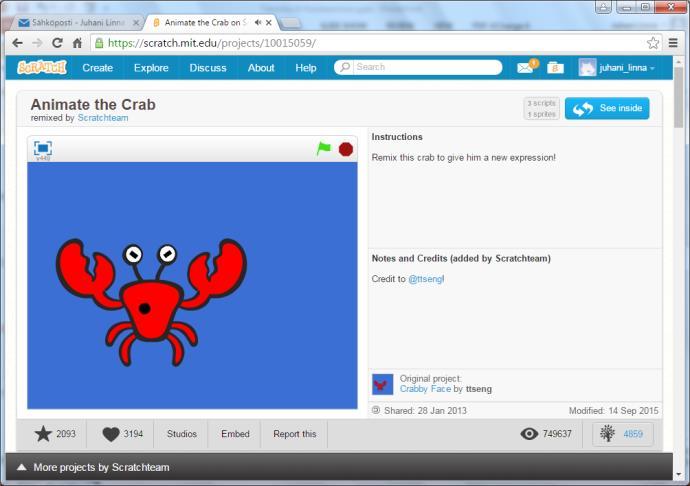This screenshot has width=690, height=486.
Task: Click the page vertical scrollbar thumb
Action: pyautogui.click(x=679, y=98)
